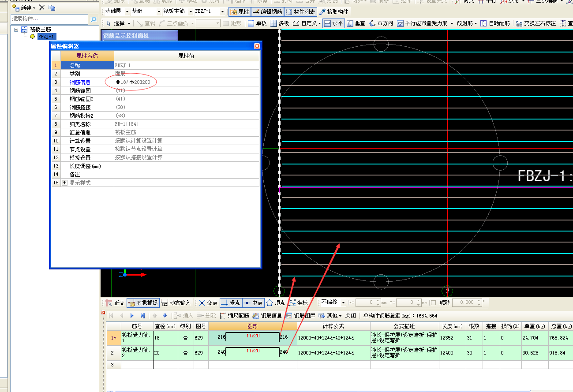Toggle 编辑钢筋 edit rebar button
This screenshot has width=573, height=392.
[x=267, y=12]
